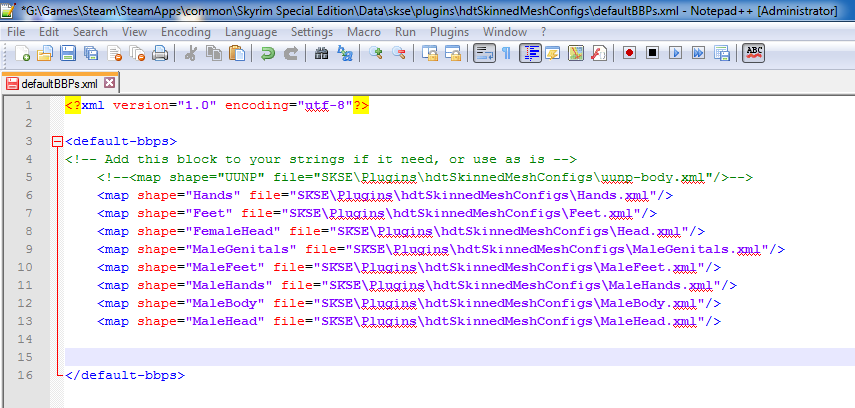Click Save Recorded Macro icon
Screen dimensions: 855x408
[x=721, y=53]
